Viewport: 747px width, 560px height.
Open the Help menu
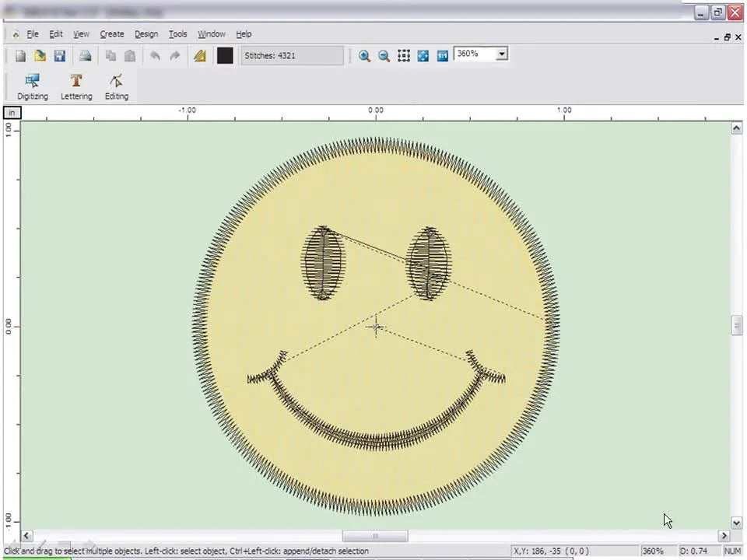(244, 33)
